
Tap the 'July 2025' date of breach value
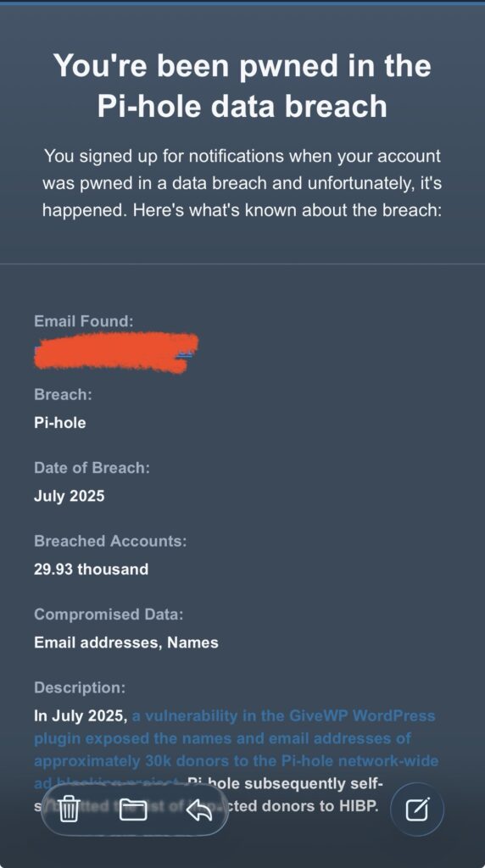pyautogui.click(x=70, y=495)
